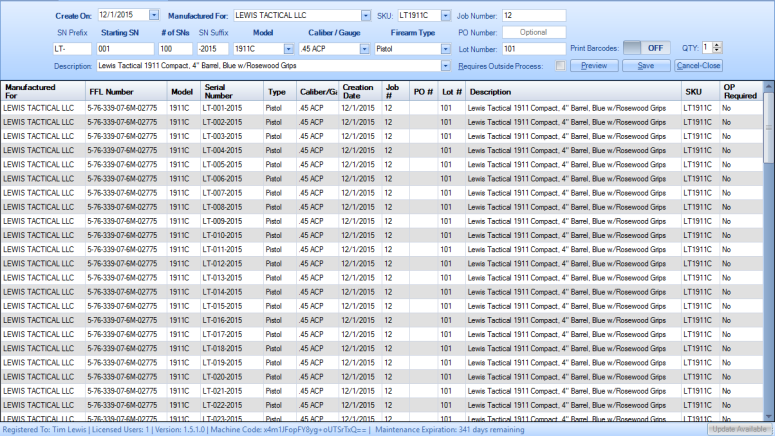
Task: Sort by the Job # column header
Action: click(395, 91)
